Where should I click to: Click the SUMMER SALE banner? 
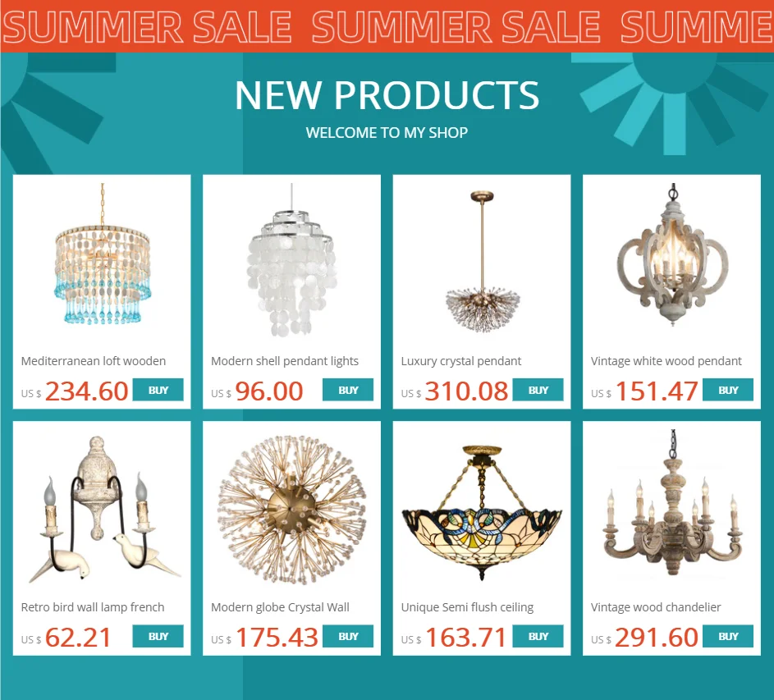(x=387, y=26)
